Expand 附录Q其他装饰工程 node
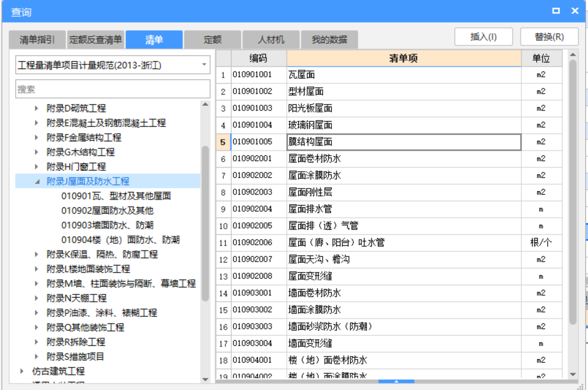 37,327
